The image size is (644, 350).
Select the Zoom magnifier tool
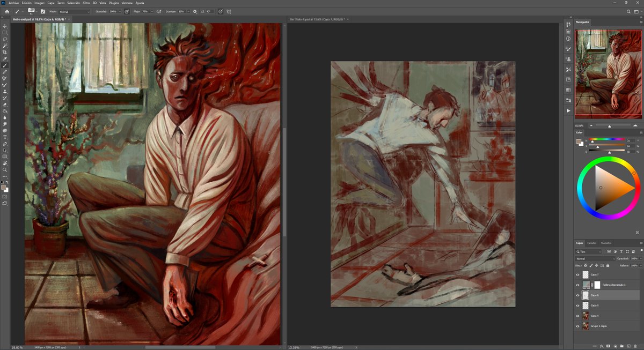(5, 169)
